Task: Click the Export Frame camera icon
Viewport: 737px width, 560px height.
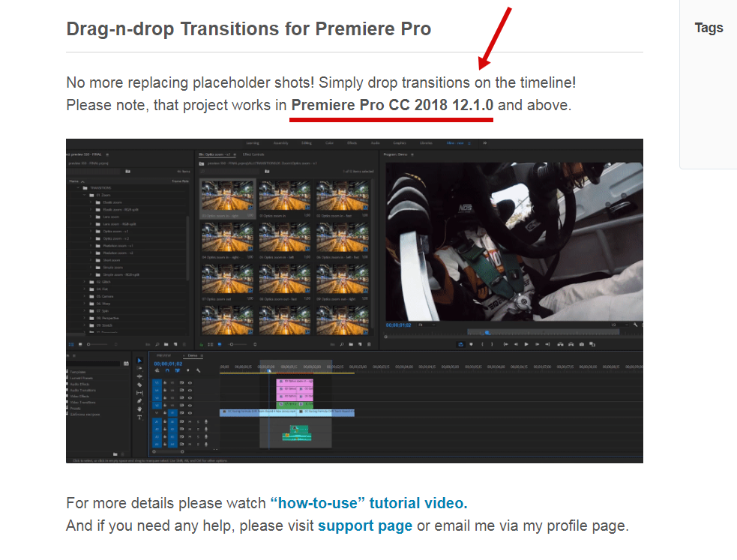Action: click(x=583, y=344)
